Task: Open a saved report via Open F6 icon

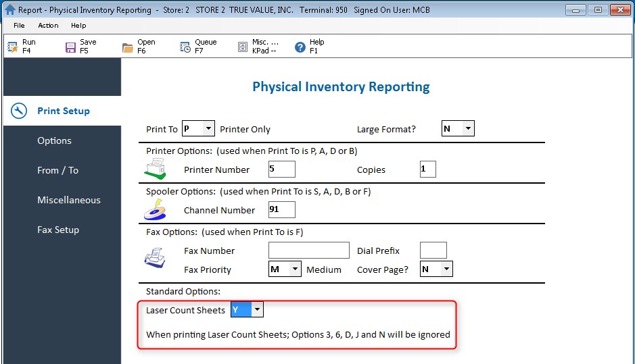Action: tap(128, 47)
